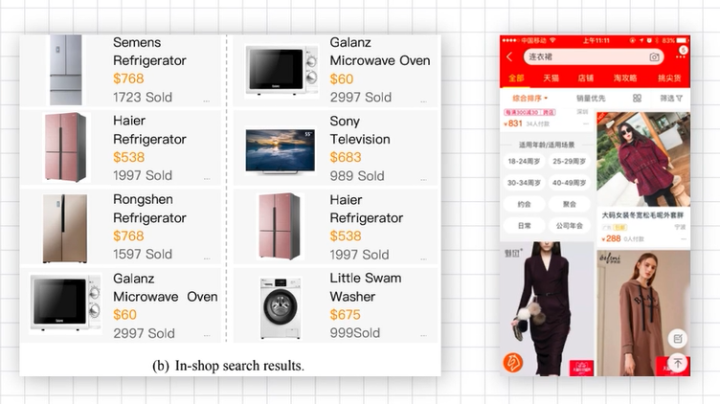720x404 pixels.
Task: Tap the back arrow in red header
Action: tap(509, 57)
